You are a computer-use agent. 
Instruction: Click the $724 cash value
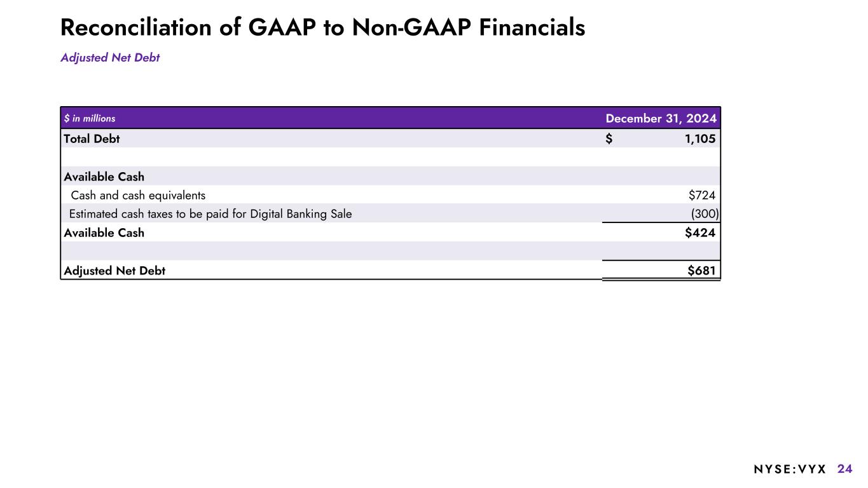click(x=701, y=195)
